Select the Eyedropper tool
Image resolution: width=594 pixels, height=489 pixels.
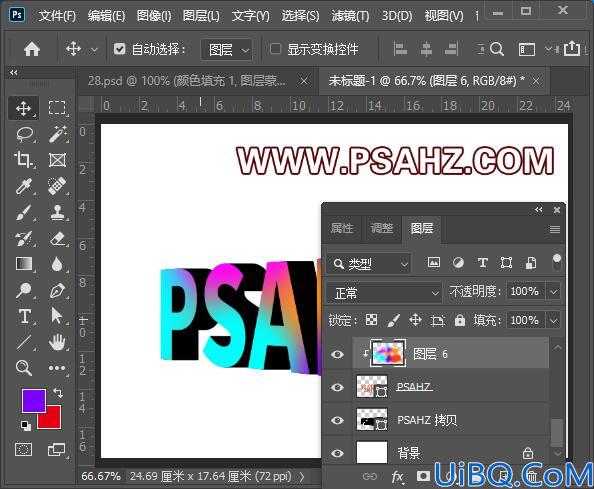23,186
